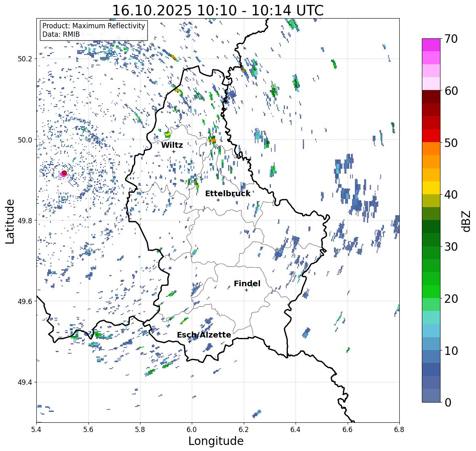Screen dimensions: 476x451
Task: Click the 5.8 longitude tick label
Action: (140, 430)
